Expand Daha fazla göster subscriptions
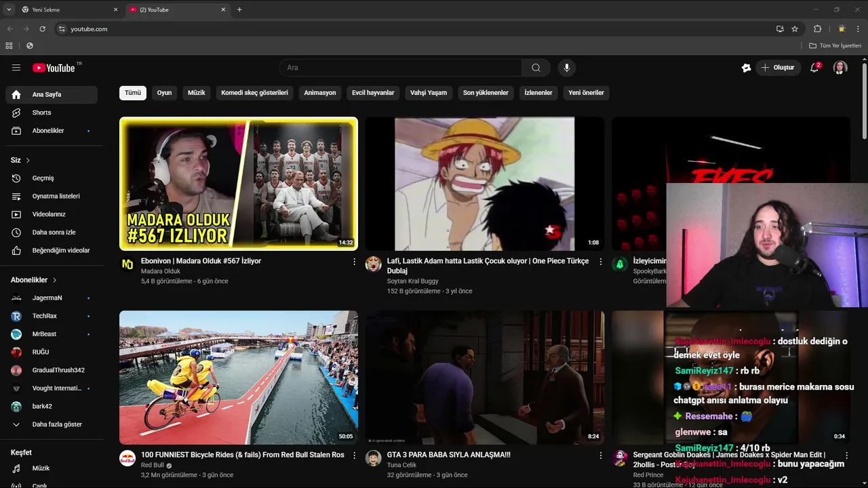 [52, 424]
